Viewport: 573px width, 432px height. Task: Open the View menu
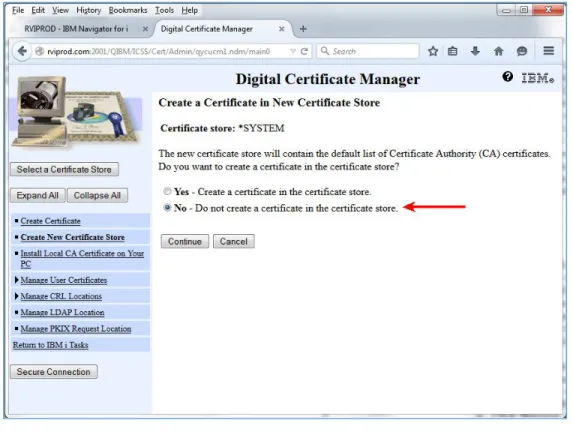[x=60, y=10]
